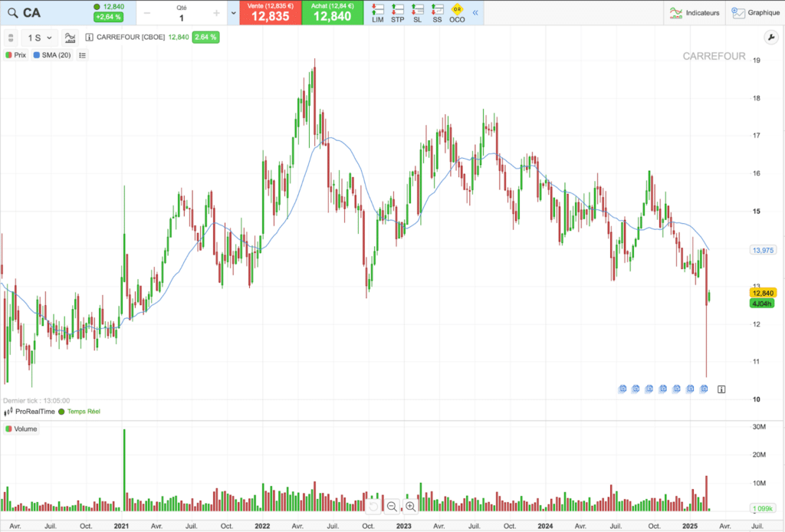Click the 2.64 % badge beside CARREFOUR
The width and height of the screenshot is (785, 532).
pos(205,38)
